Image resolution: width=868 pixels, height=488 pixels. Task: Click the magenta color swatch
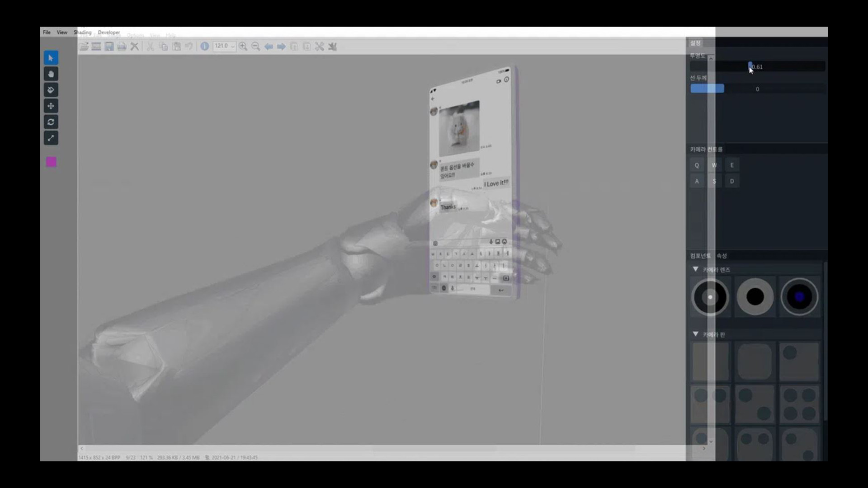51,162
